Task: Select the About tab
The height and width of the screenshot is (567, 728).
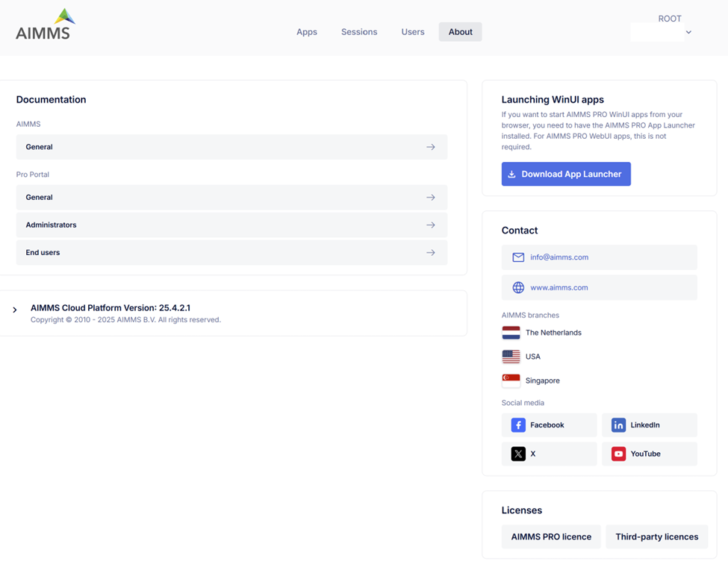Action: [460, 32]
